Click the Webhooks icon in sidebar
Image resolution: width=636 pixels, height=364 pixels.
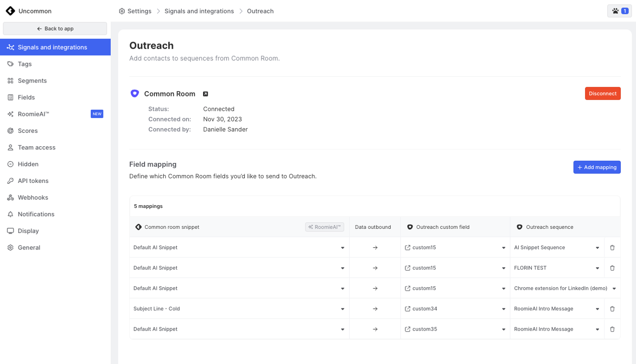pyautogui.click(x=10, y=197)
